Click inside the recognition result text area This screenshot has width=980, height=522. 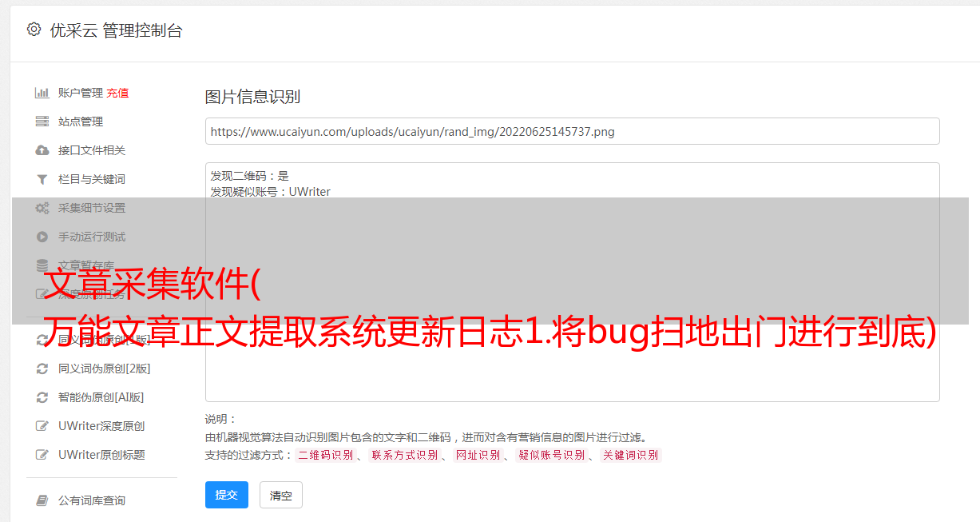coord(572,281)
